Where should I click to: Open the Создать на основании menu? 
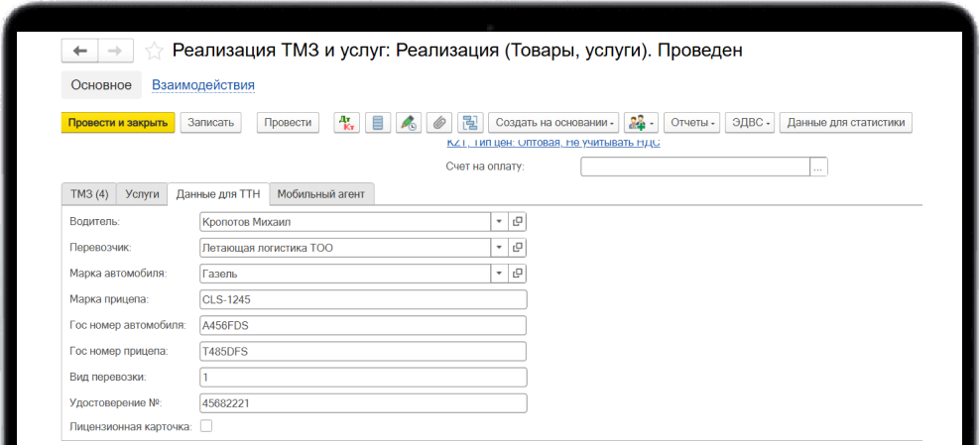[x=553, y=123]
